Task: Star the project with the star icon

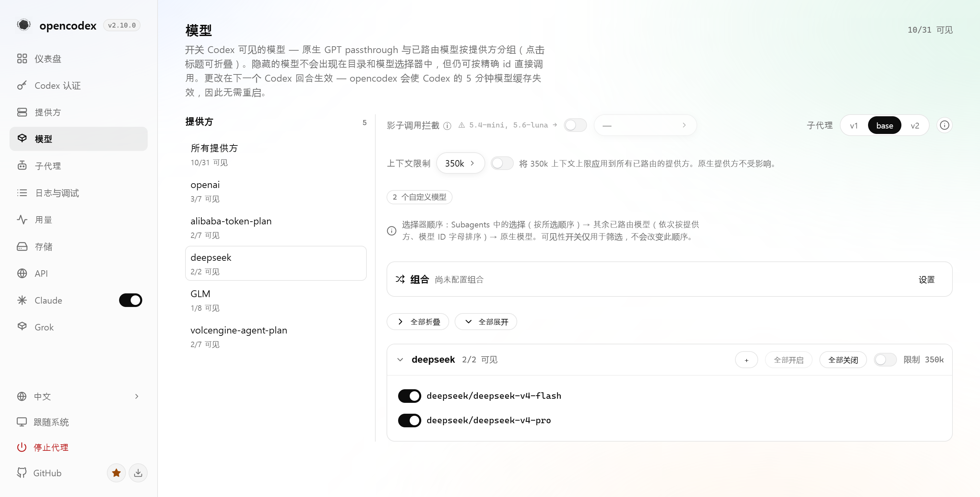Action: coord(116,473)
